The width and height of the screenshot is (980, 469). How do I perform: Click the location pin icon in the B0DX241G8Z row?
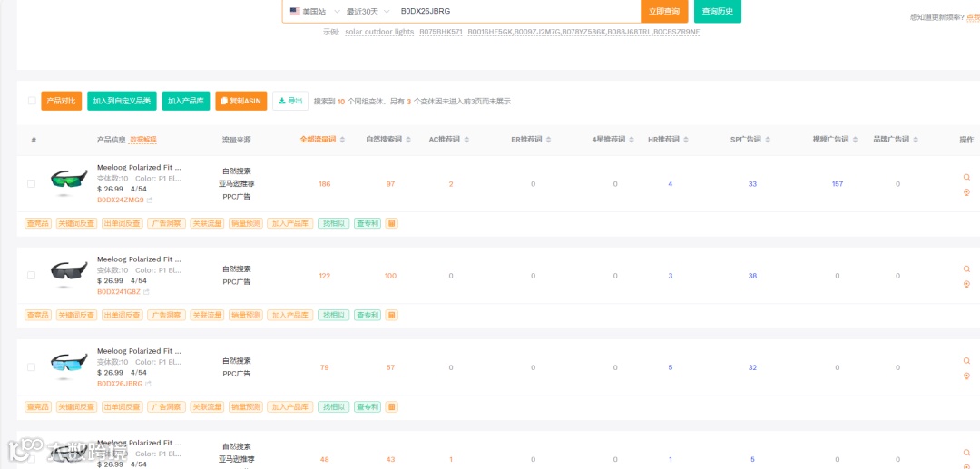[967, 284]
